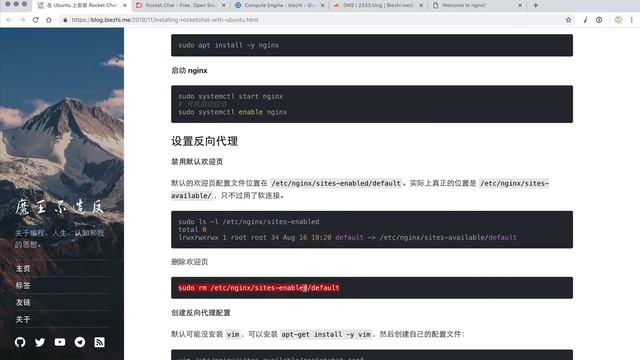640x360 pixels.
Task: Open the YouTube icon in sidebar
Action: coord(60,342)
